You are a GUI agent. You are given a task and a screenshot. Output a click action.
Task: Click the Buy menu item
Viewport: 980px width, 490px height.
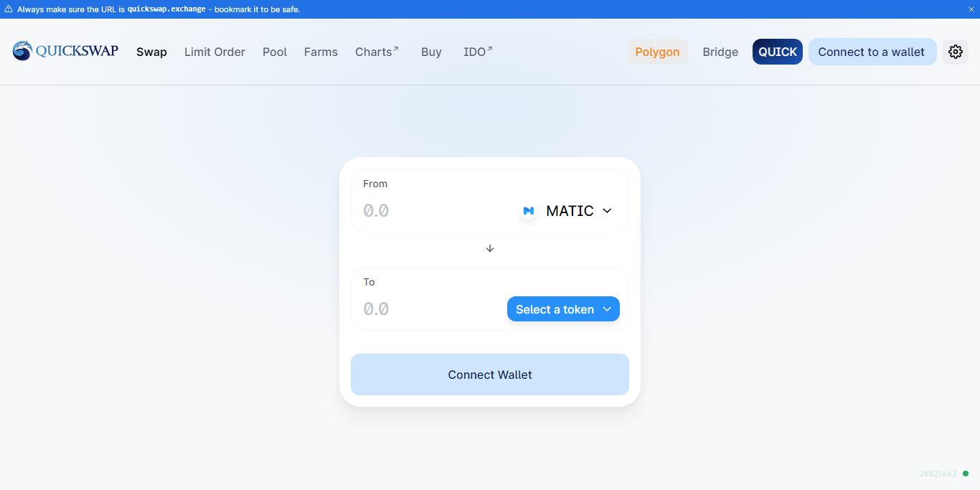pos(431,52)
